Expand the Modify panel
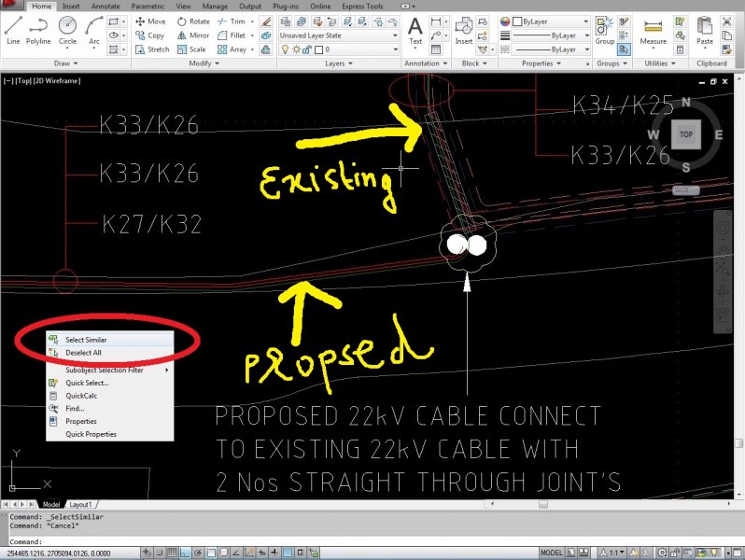This screenshot has height=560, width=745. 204,63
